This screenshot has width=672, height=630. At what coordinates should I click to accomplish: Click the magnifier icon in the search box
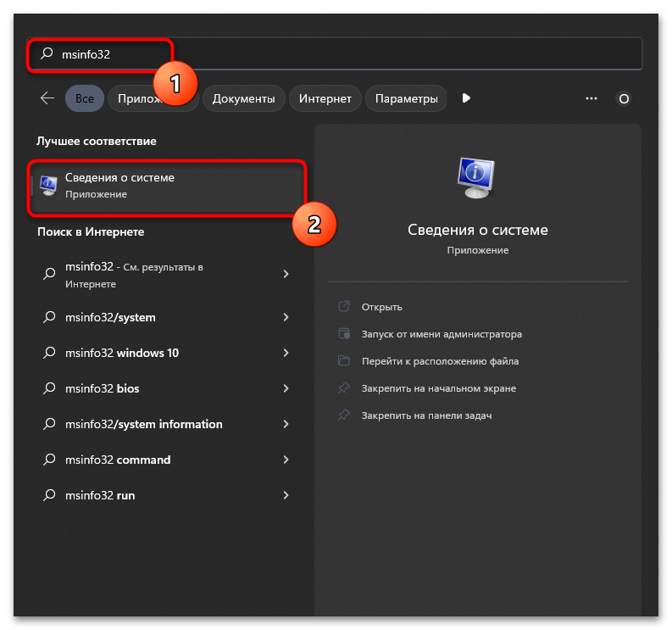point(47,53)
